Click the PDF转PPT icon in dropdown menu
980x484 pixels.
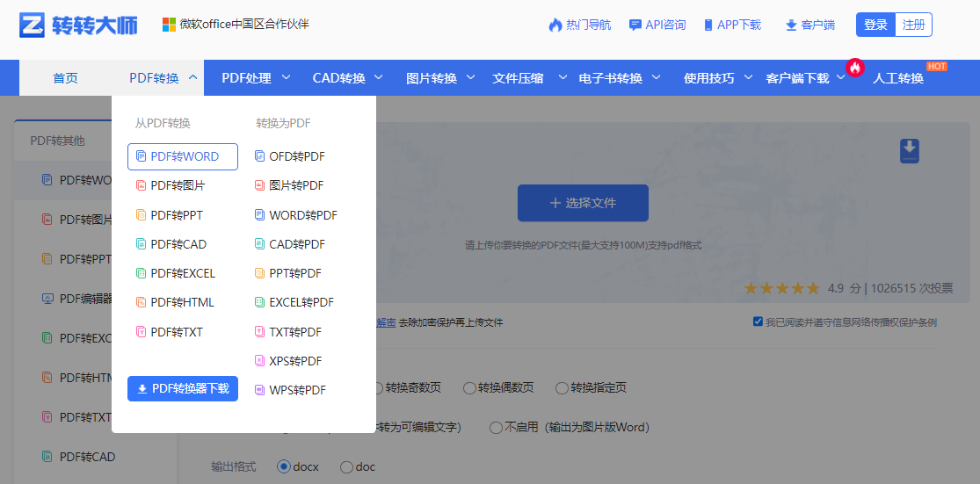coord(142,215)
